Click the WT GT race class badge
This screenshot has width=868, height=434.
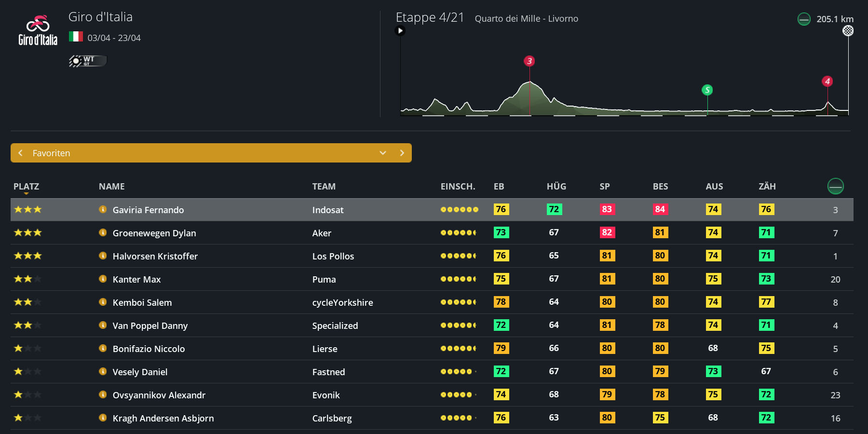88,61
